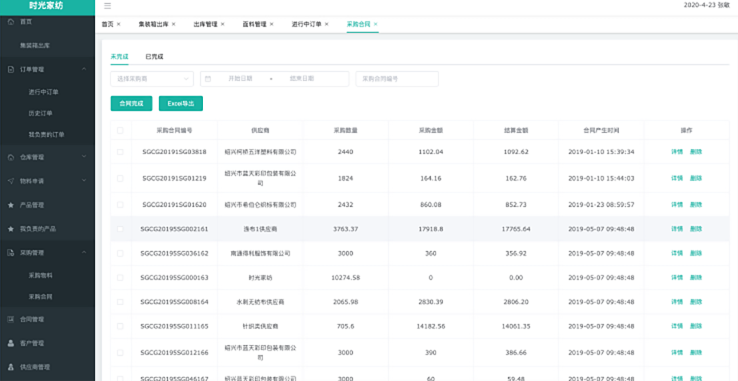Open 我负责的订单 in the sidebar

tap(48, 135)
